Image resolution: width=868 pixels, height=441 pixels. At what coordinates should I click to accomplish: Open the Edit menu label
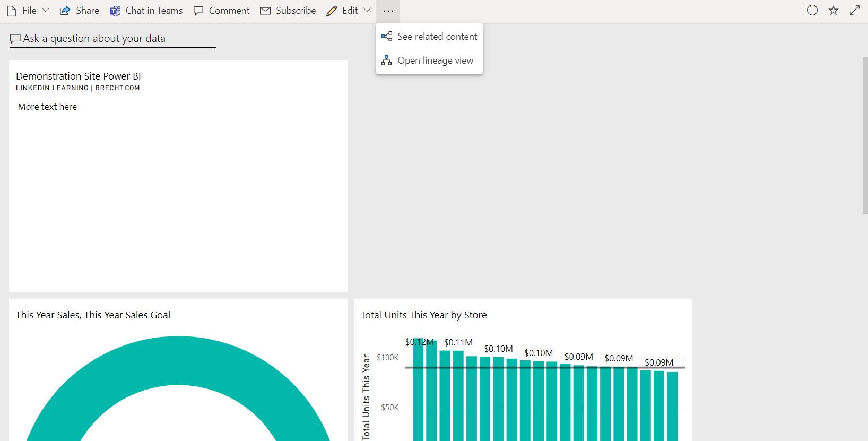[350, 11]
